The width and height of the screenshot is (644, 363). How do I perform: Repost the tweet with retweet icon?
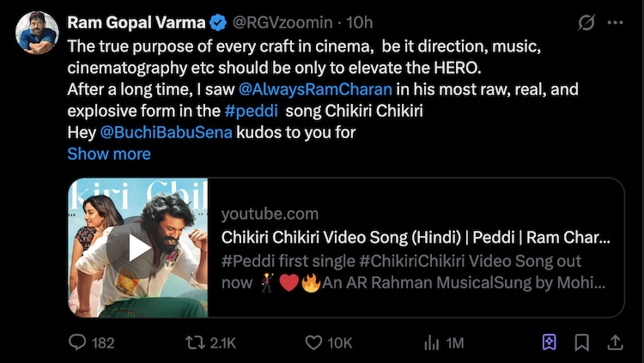197,342
